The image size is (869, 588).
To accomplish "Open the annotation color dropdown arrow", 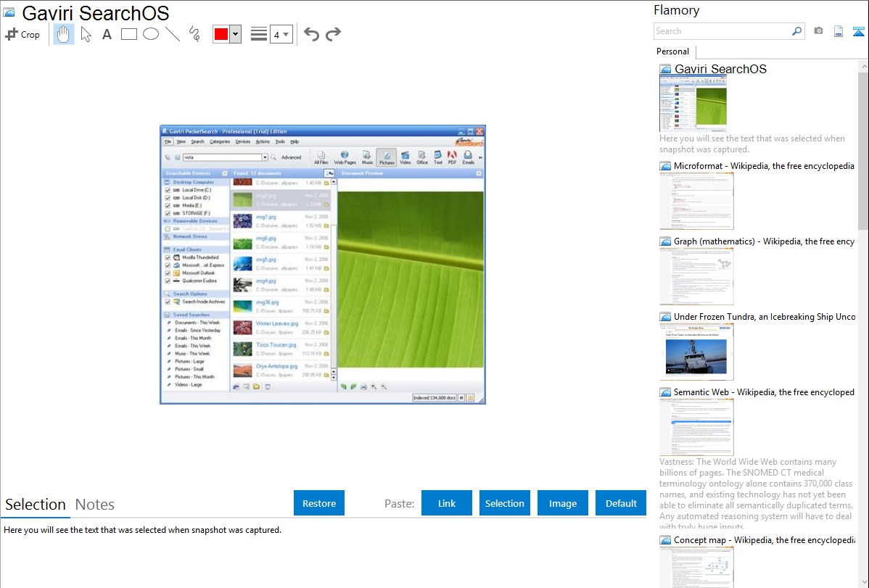I will 236,34.
